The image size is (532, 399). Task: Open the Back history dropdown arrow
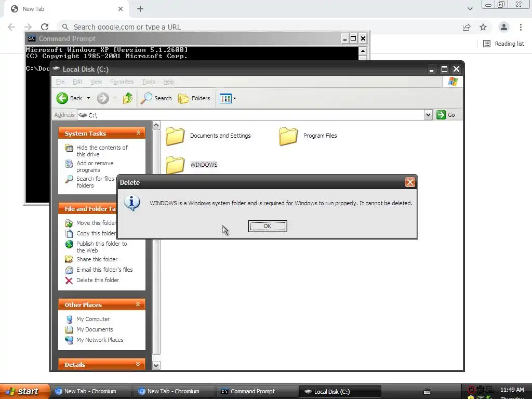(88, 98)
